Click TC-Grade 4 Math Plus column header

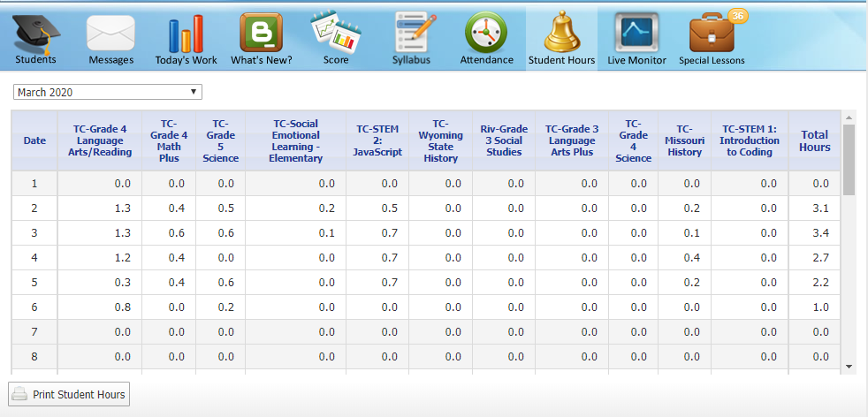tap(169, 140)
